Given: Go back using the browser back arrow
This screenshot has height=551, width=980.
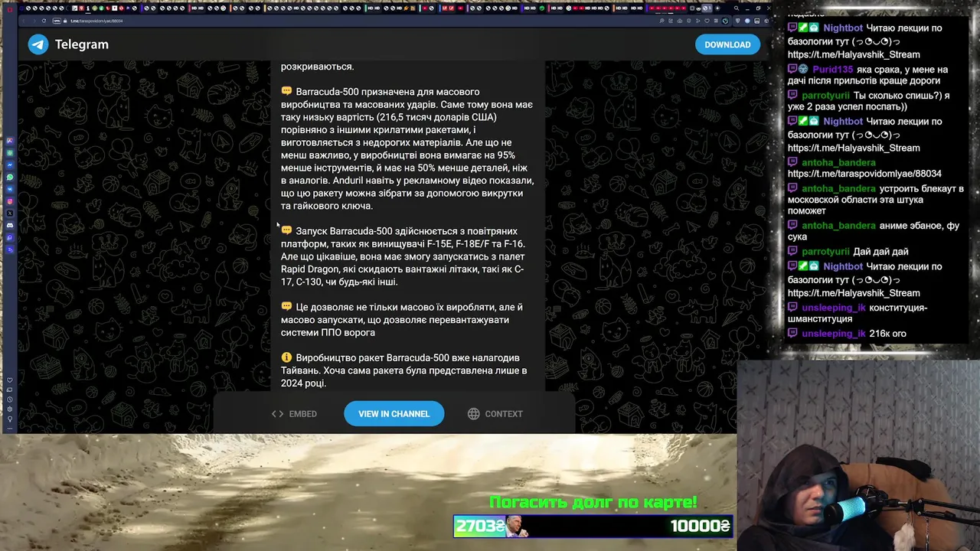Looking at the screenshot, I should tap(24, 21).
